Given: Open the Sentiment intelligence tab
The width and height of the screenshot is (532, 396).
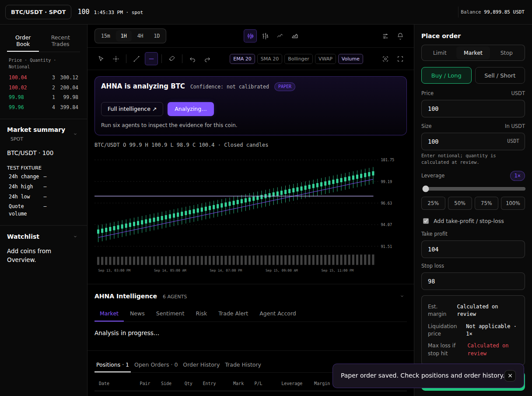Looking at the screenshot, I should [x=170, y=313].
